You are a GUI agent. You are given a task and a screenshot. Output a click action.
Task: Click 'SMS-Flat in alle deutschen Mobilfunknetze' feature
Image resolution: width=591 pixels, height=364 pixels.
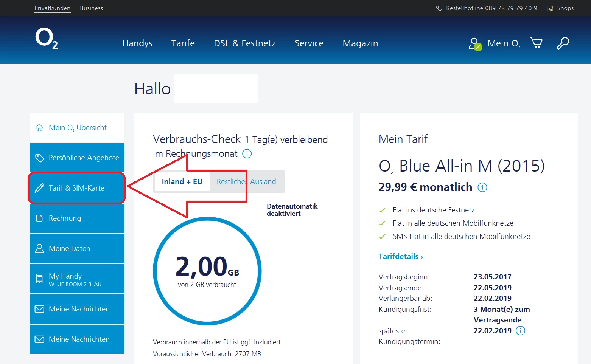tap(461, 236)
